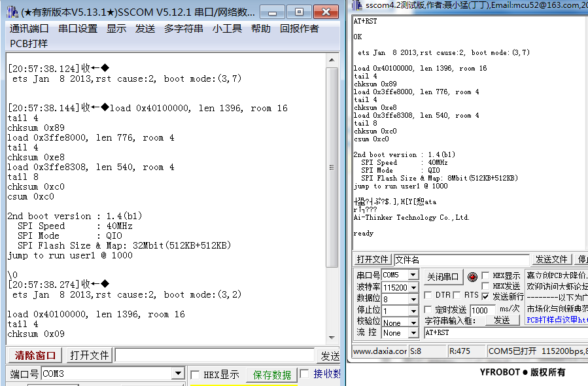Screen dimensions: 588x386
Task: Close the SSCOM V5.12.1 window
Action: (325, 12)
